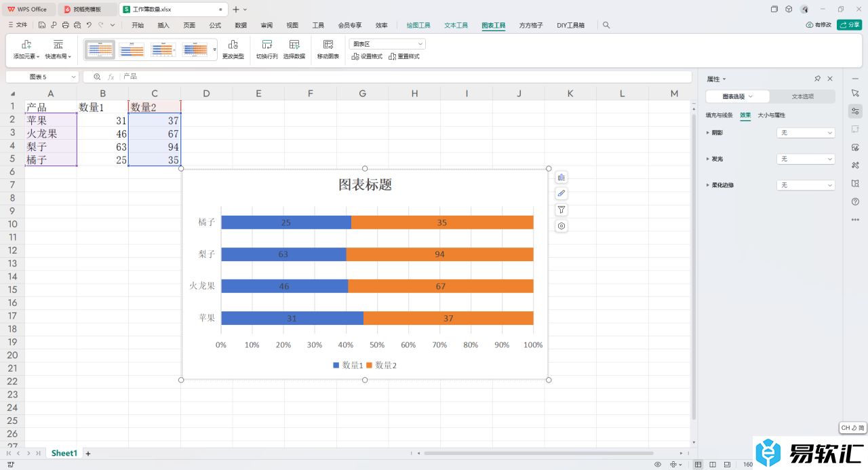Click the zoom magnifier icon in formula bar
The height and width of the screenshot is (470, 868).
pyautogui.click(x=97, y=77)
